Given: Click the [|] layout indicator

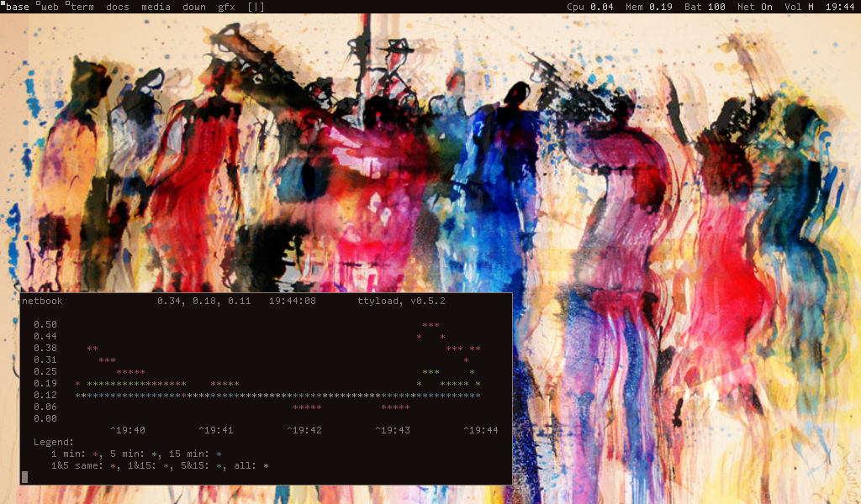Looking at the screenshot, I should pos(256,7).
